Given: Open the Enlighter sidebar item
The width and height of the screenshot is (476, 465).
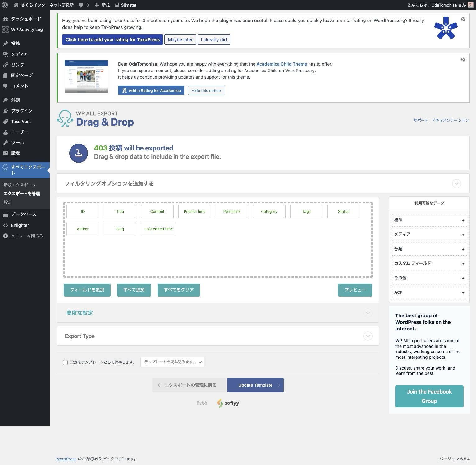Looking at the screenshot, I should click(20, 225).
